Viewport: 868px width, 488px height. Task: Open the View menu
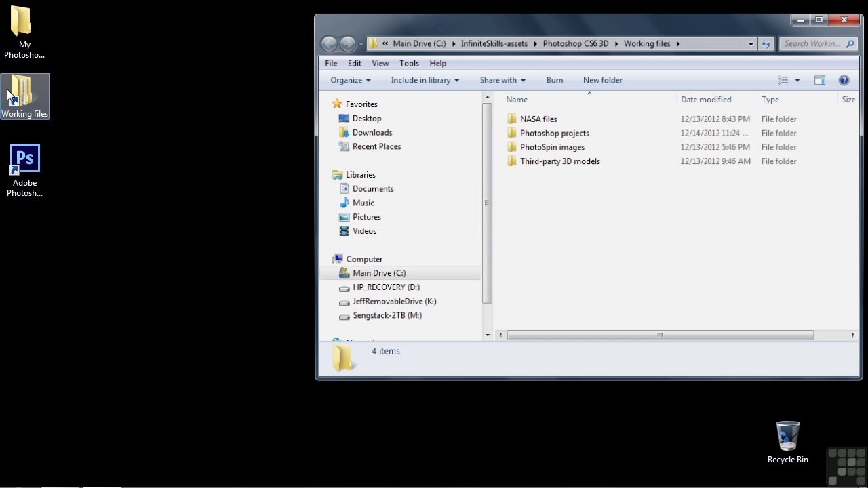click(380, 63)
